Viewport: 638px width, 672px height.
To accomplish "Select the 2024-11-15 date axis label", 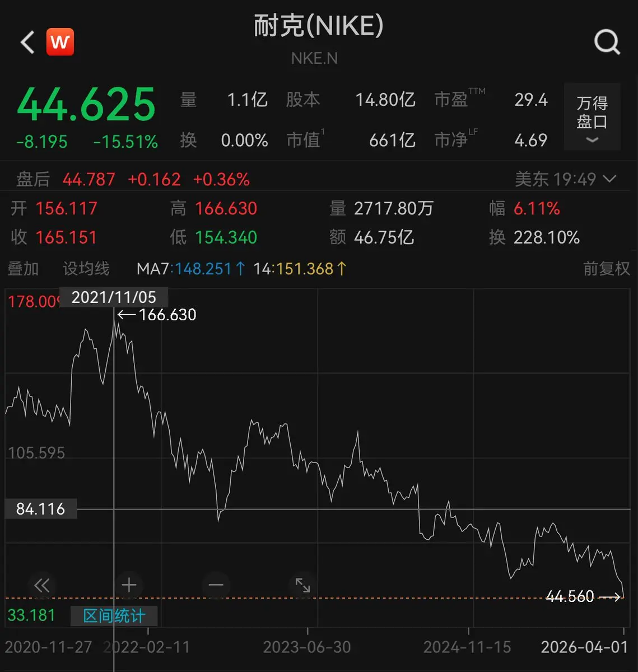I will point(467,647).
